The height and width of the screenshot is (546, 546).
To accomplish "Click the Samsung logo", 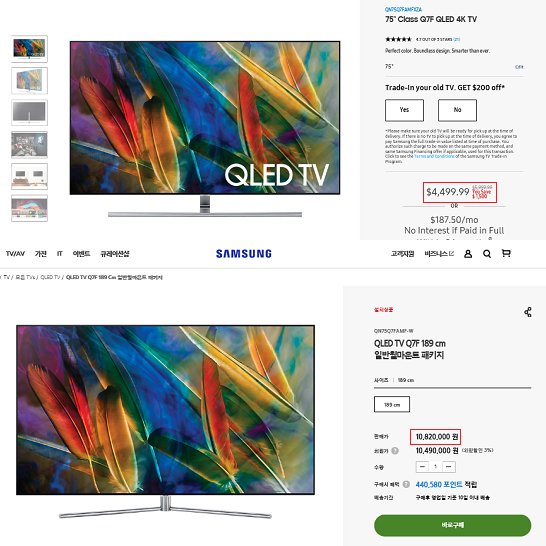I will (x=244, y=254).
